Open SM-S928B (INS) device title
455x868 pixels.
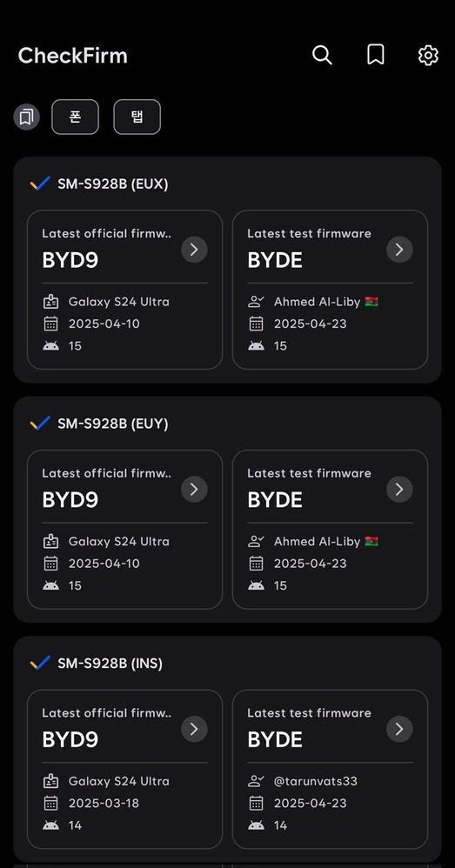110,664
